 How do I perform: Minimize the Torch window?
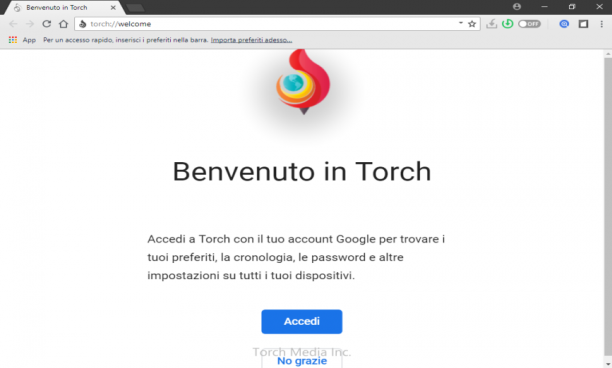click(544, 7)
